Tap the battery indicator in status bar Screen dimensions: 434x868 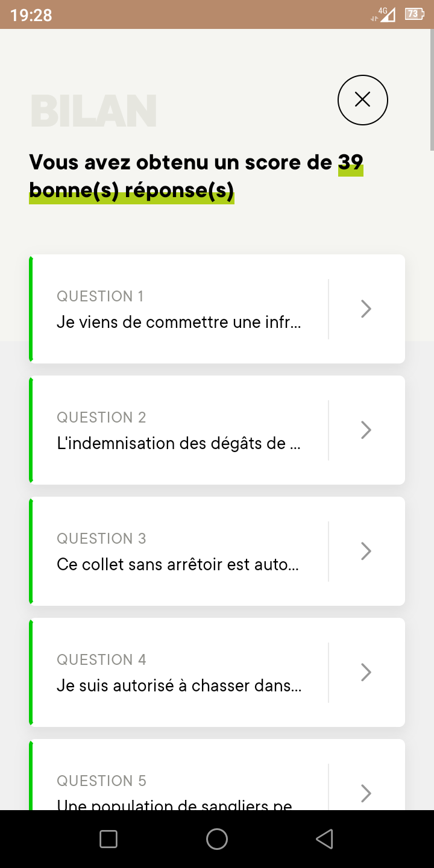pos(415,14)
